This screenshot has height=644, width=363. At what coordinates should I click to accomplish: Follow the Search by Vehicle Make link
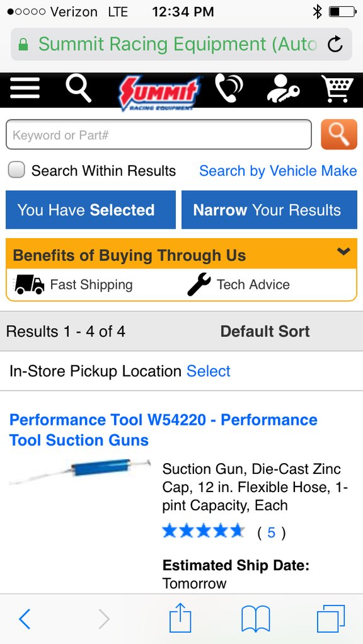[x=278, y=171]
